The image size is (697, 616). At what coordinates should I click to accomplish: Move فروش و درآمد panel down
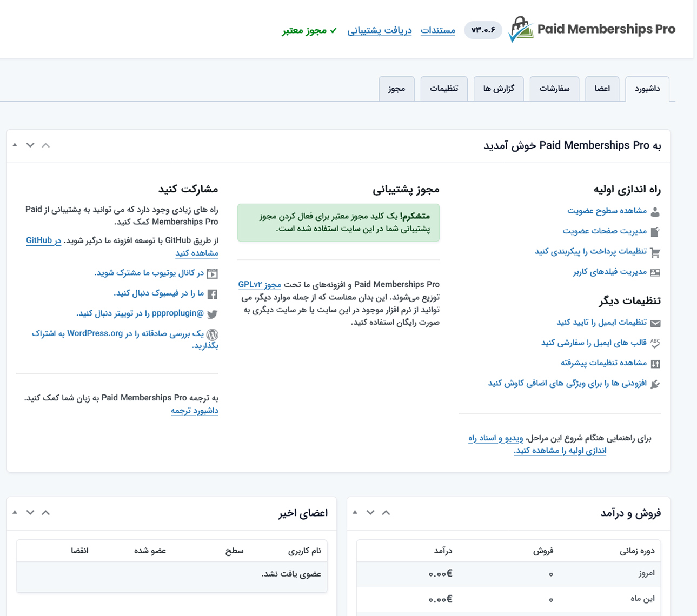pos(370,512)
